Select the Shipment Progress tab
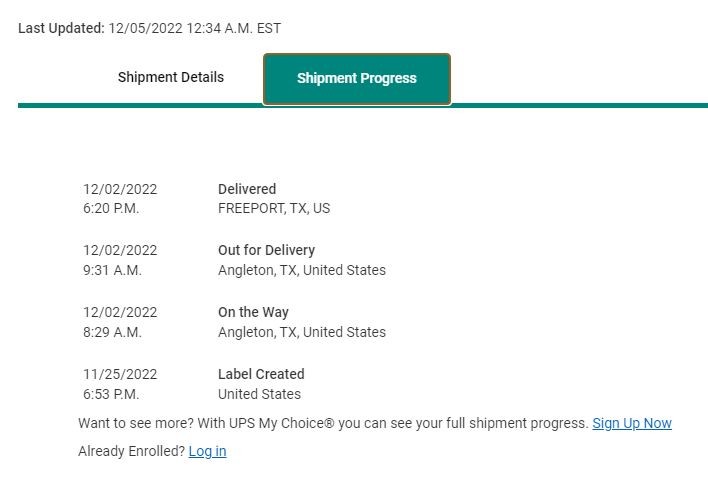The width and height of the screenshot is (708, 491). (x=357, y=78)
